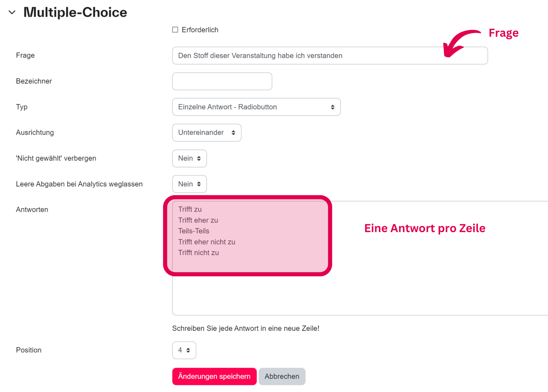Viewport: 548px width, 392px height.
Task: Open the Position dropdown showing 4
Action: pyautogui.click(x=184, y=350)
